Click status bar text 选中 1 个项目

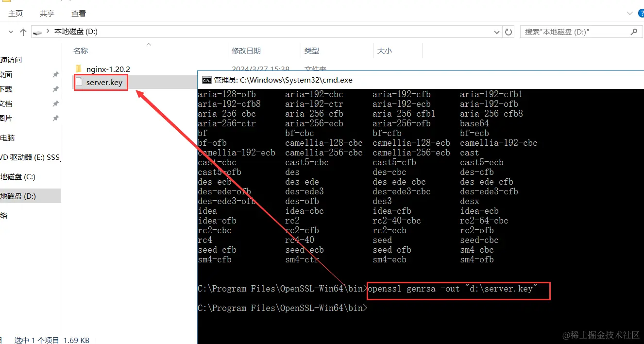click(37, 340)
